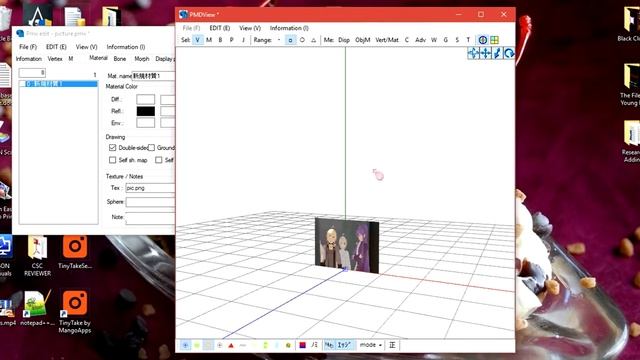Select the circle range shape

(302, 40)
